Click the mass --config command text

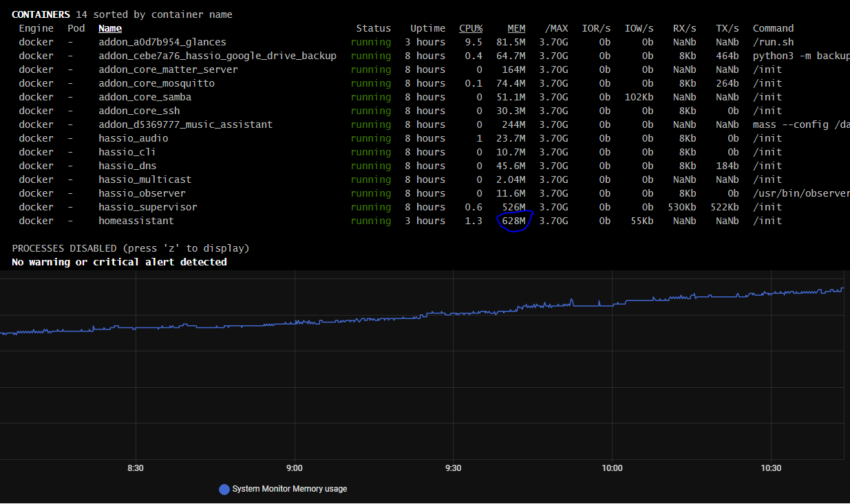coord(801,124)
